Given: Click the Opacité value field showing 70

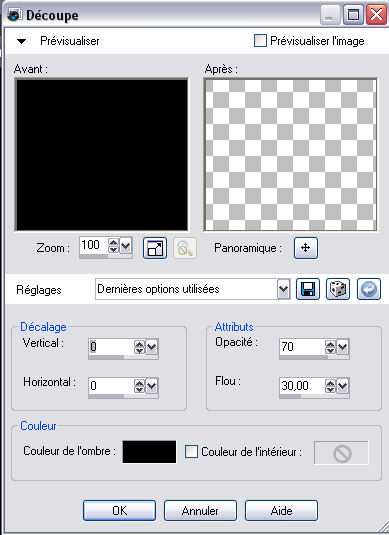Looking at the screenshot, I should click(302, 347).
